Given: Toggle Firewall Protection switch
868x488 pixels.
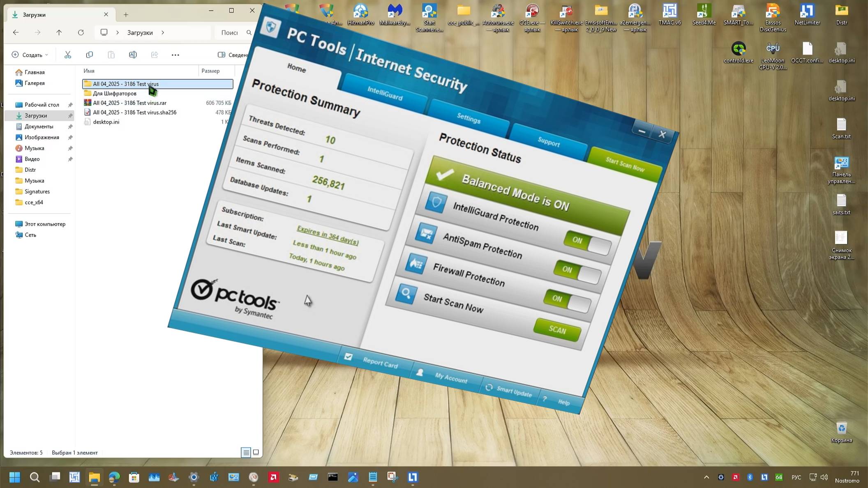Looking at the screenshot, I should [567, 301].
